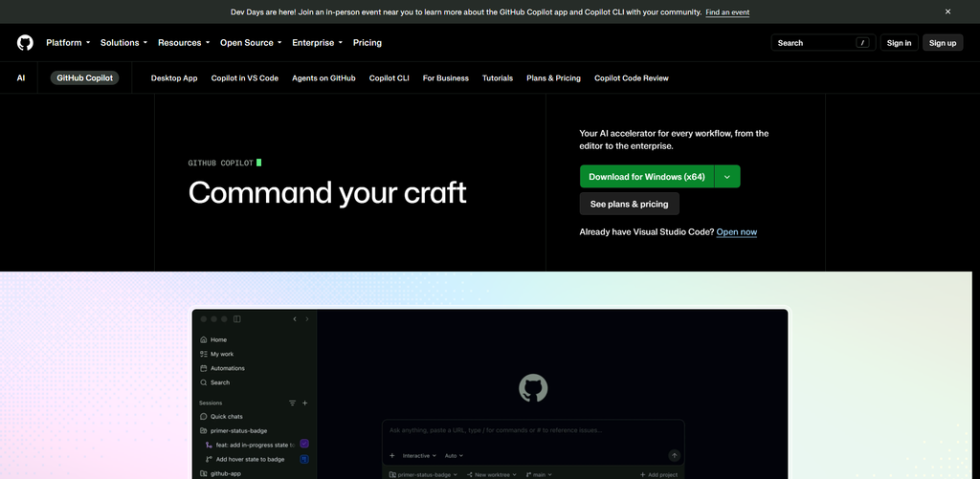980x479 pixels.
Task: Expand the download options chevron button
Action: [x=727, y=177]
